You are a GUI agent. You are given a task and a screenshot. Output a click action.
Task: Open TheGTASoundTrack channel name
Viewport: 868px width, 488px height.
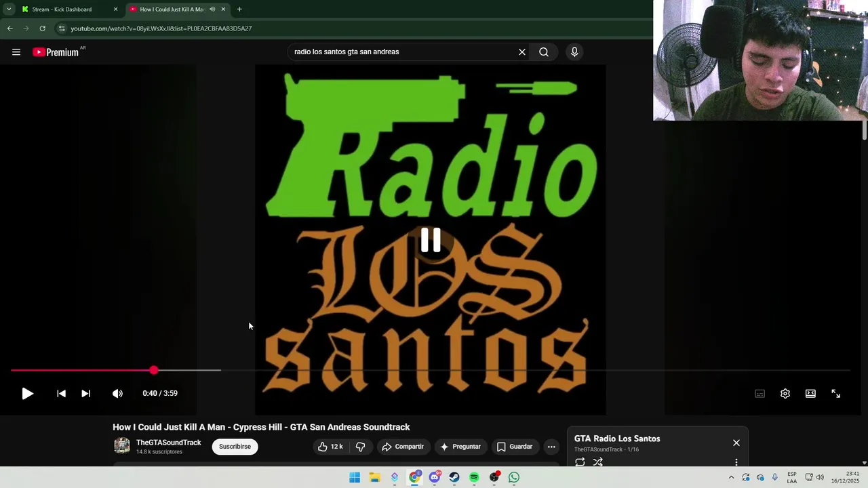[169, 443]
